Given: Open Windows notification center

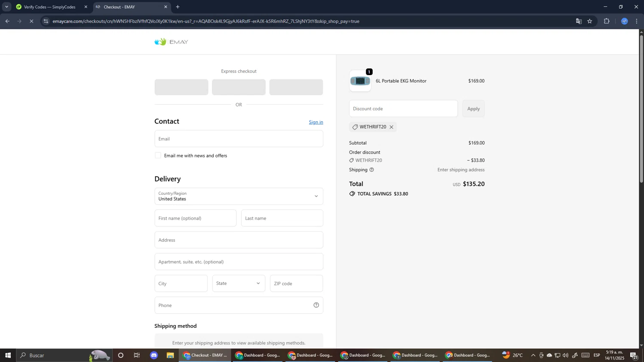Looking at the screenshot, I should (x=634, y=355).
